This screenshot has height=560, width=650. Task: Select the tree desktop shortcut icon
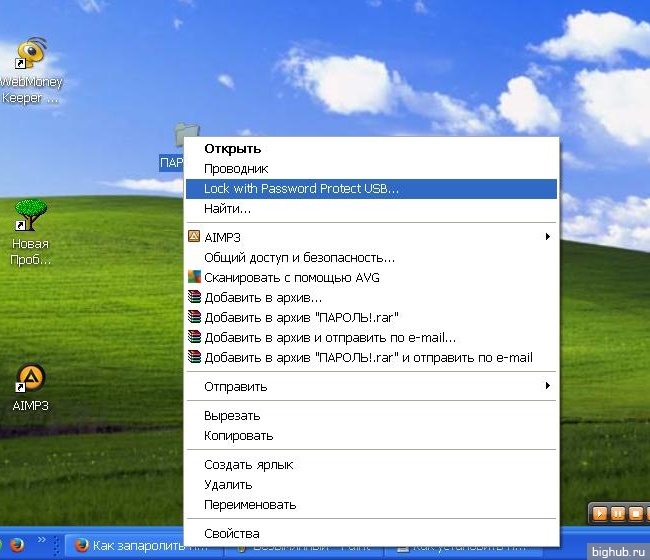[x=31, y=215]
